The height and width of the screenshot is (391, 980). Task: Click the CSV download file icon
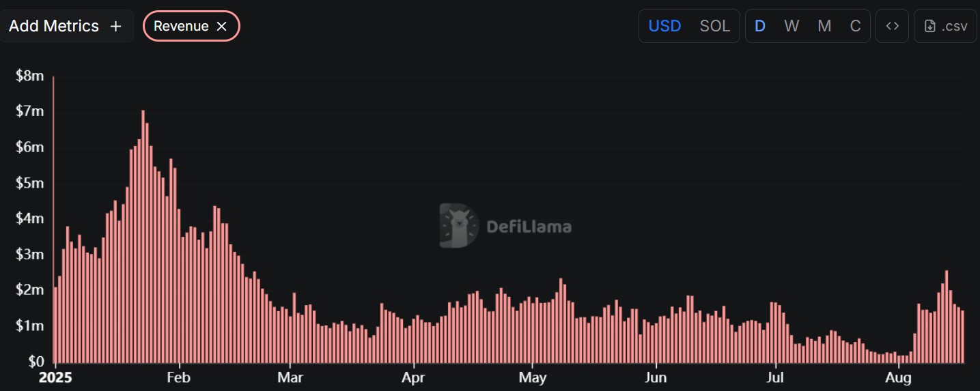929,27
